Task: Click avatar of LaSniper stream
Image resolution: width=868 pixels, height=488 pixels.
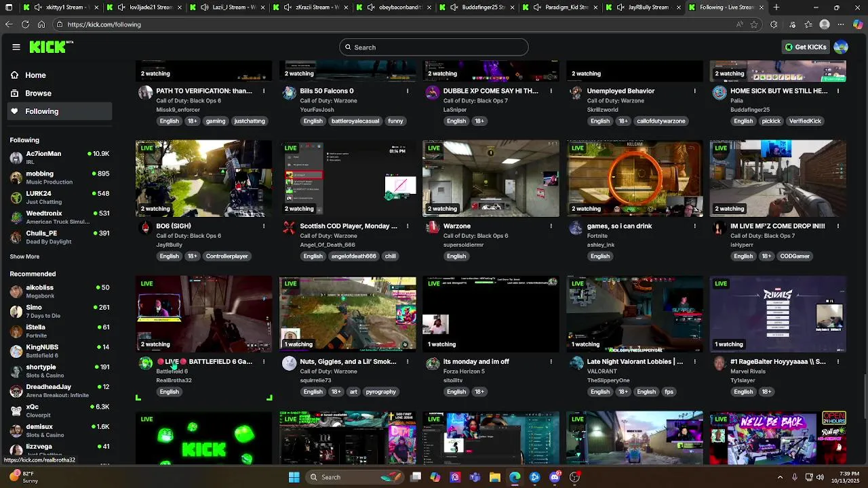Action: click(433, 93)
